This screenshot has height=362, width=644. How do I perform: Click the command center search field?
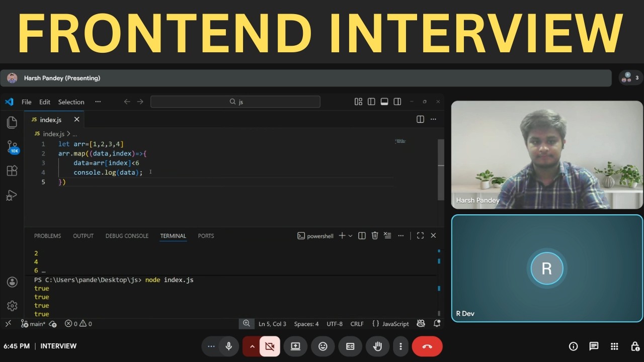coord(235,102)
